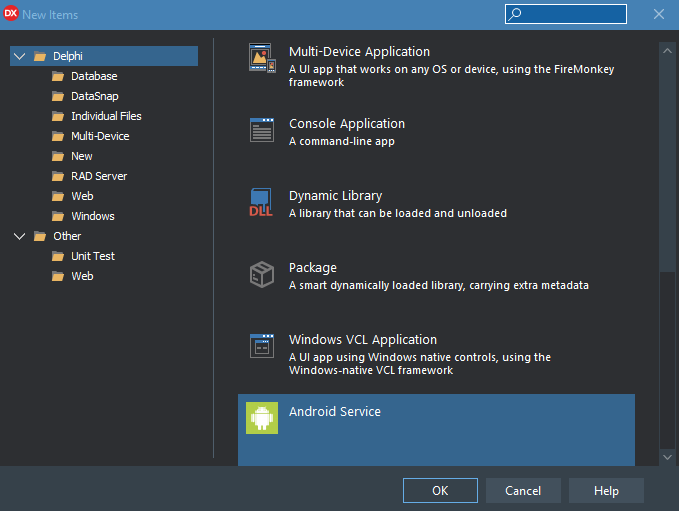Viewport: 679px width, 511px height.
Task: Pick the Windows VCL Application icon
Action: click(262, 346)
